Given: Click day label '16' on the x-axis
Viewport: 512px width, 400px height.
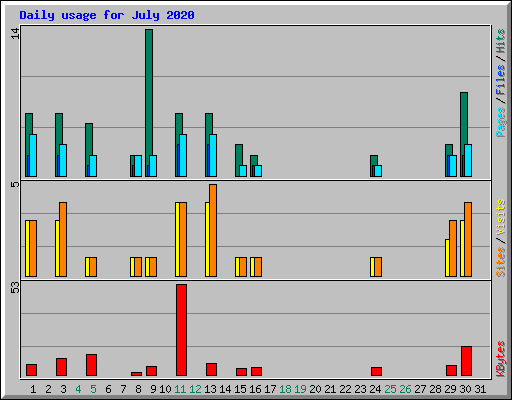Looking at the screenshot, I should pos(255,389).
